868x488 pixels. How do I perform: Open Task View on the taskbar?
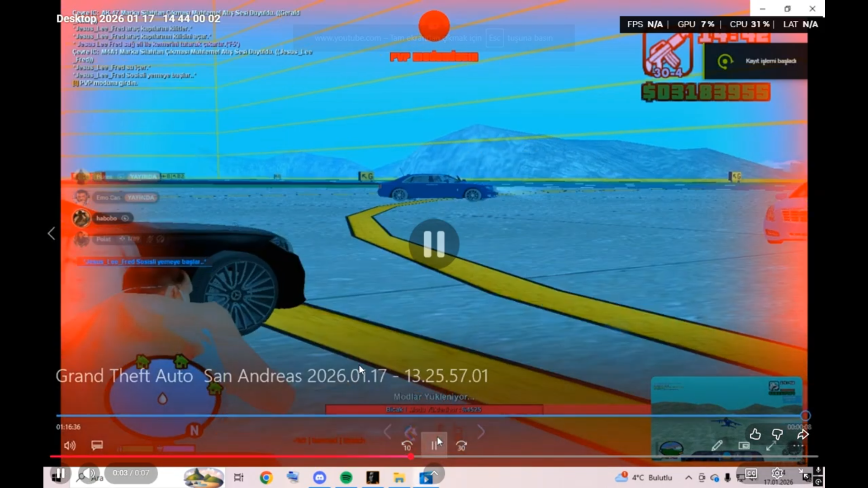[238, 478]
